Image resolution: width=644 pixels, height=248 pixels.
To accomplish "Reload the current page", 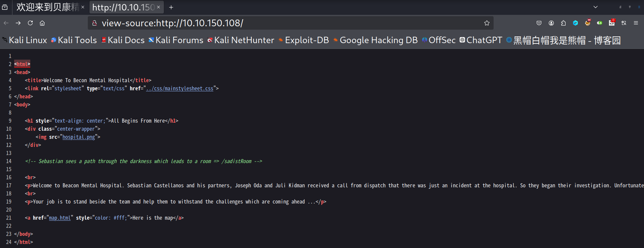I will click(30, 23).
